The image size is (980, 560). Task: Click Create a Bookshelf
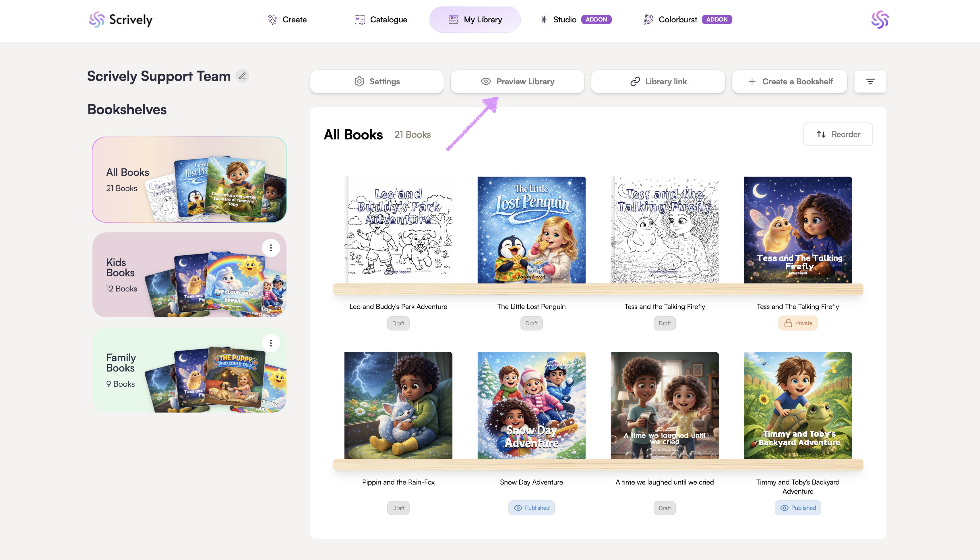pos(790,81)
